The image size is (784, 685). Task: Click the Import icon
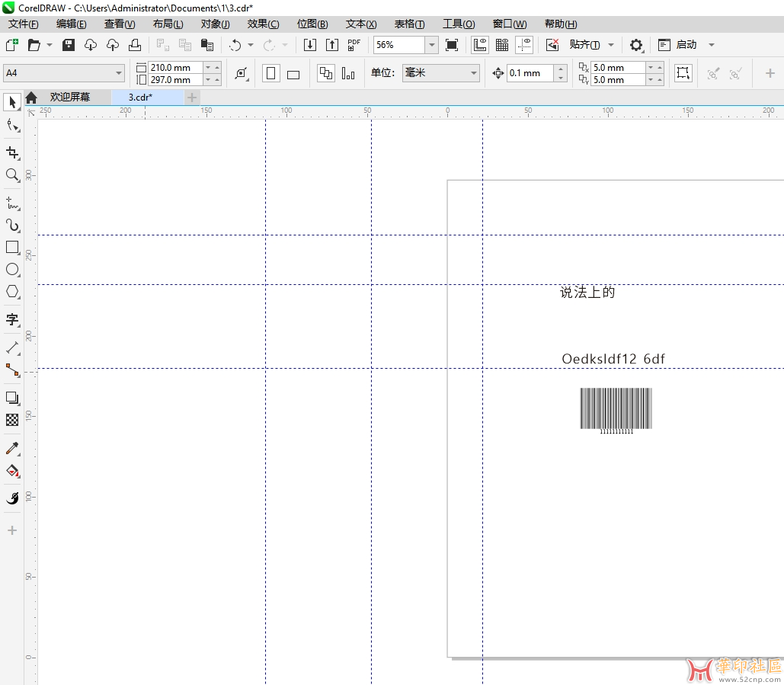310,45
